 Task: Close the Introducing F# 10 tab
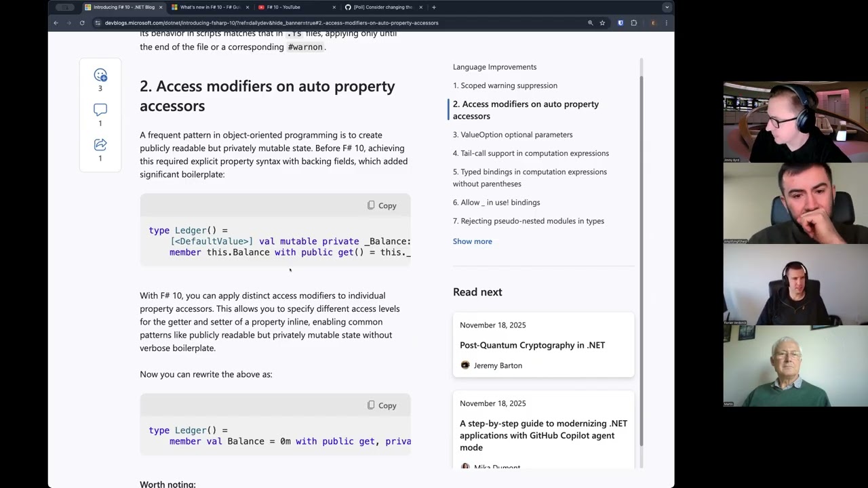[x=161, y=7]
